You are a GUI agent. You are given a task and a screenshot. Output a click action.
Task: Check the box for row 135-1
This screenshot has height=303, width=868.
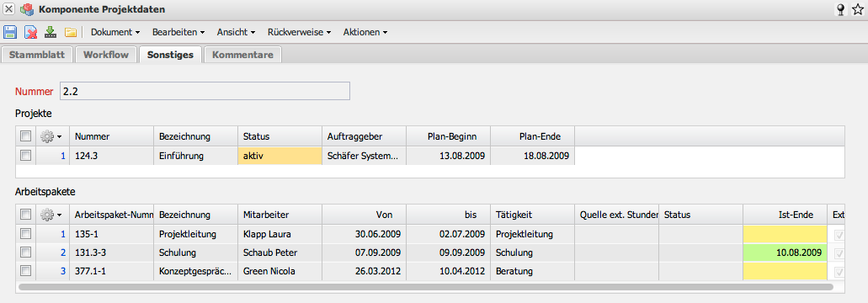point(25,234)
